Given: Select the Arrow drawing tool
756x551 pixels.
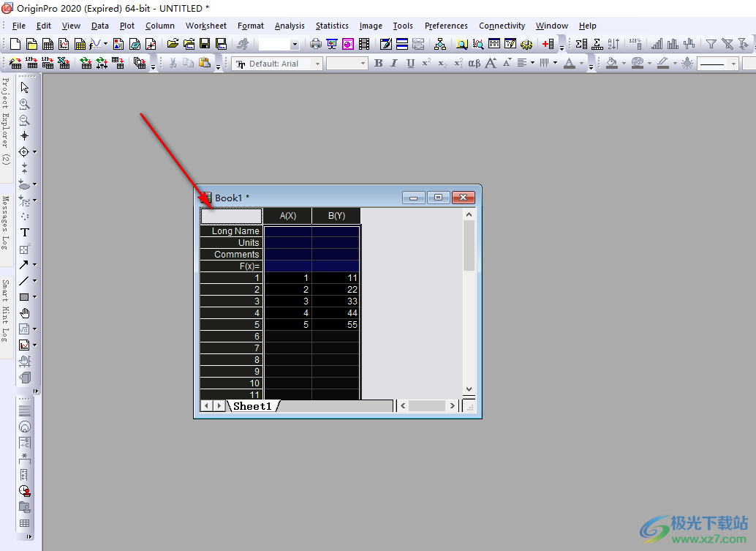Looking at the screenshot, I should (x=23, y=264).
